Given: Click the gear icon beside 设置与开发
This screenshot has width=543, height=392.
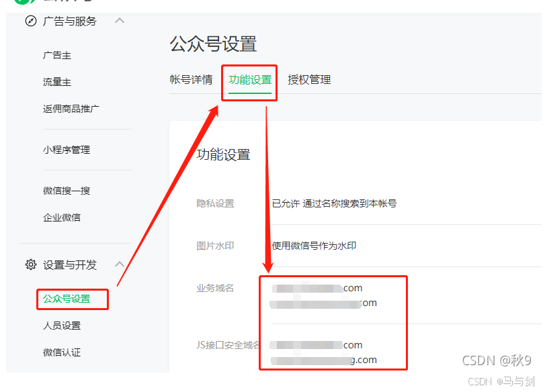Looking at the screenshot, I should point(31,264).
